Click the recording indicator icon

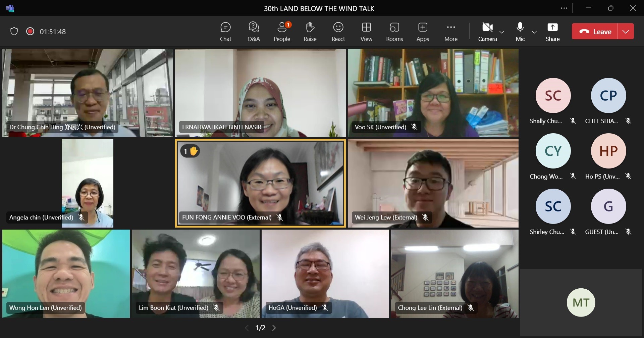[30, 32]
